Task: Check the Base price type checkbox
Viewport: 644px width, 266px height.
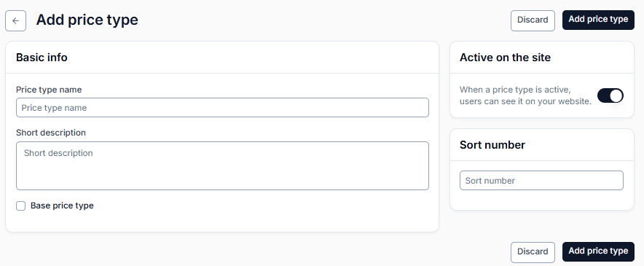Action: click(21, 206)
